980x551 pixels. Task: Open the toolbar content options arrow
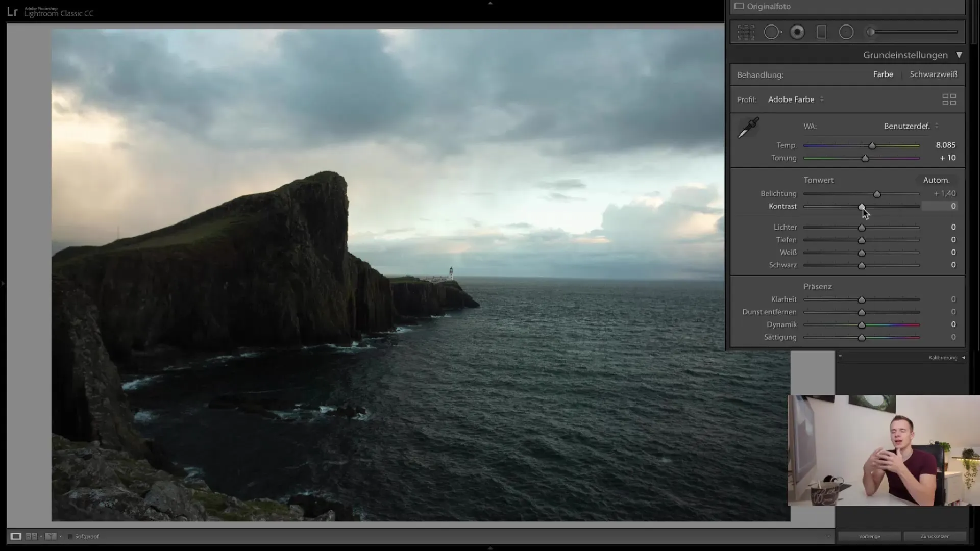(828, 536)
